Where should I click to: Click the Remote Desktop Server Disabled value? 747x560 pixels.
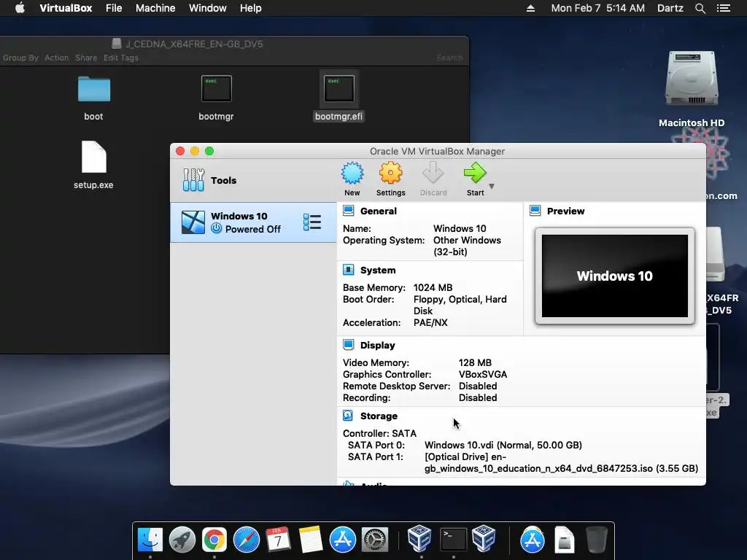[478, 386]
